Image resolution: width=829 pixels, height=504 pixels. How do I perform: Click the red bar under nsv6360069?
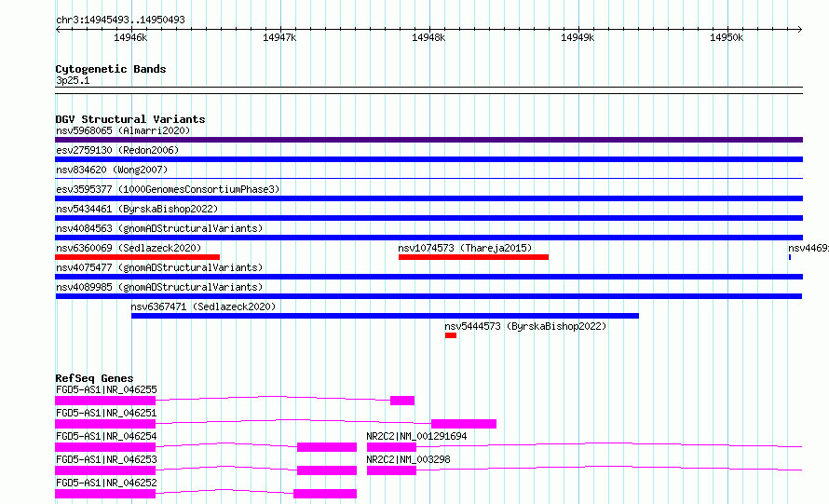pos(138,257)
